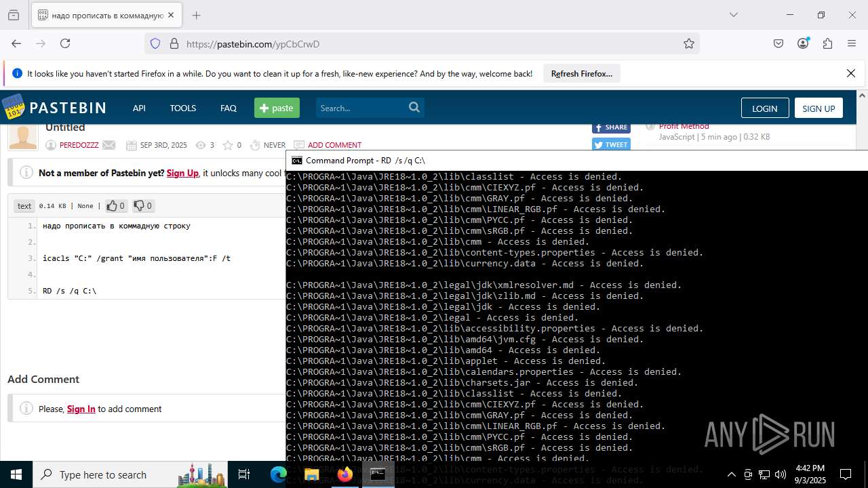Open volume control tray icon
The image size is (868, 488).
coord(781,474)
